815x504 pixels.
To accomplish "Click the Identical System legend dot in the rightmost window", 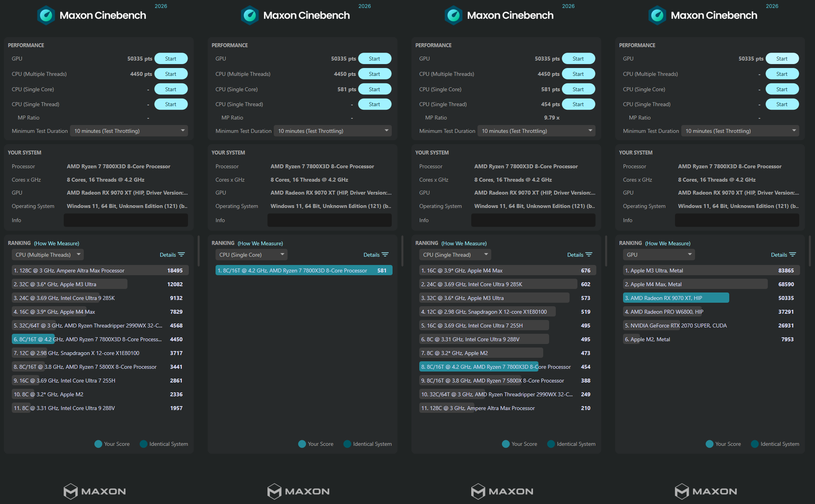I will (x=755, y=444).
